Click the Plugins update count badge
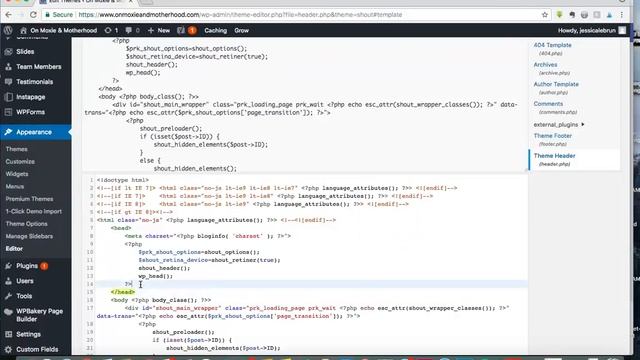This screenshot has width=640, height=360. click(x=44, y=266)
